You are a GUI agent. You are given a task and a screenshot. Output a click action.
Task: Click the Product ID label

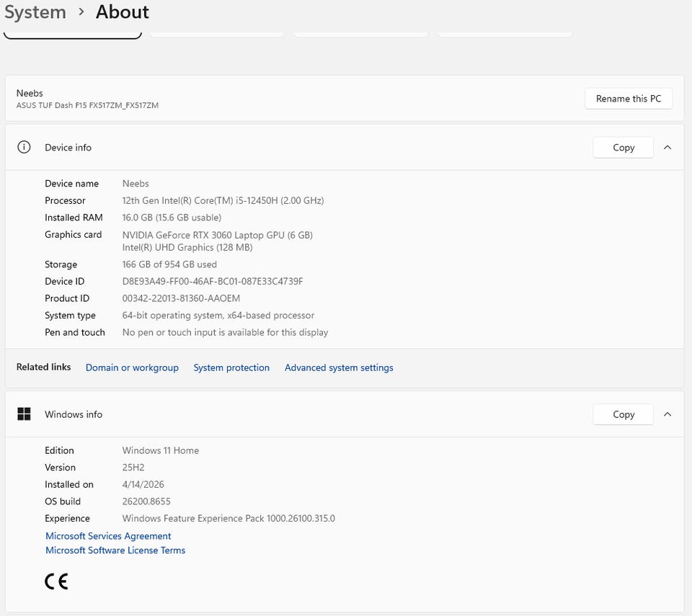67,298
